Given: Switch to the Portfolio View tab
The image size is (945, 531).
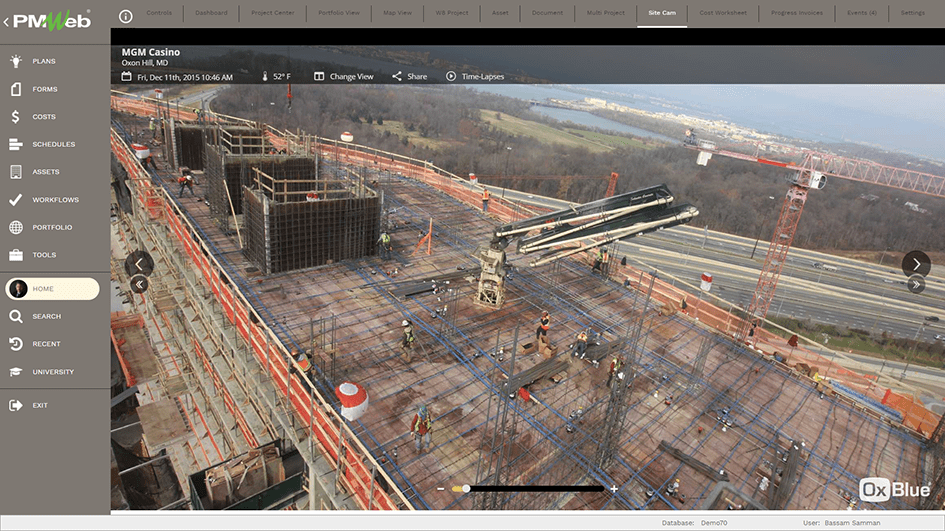Looking at the screenshot, I should coord(339,13).
